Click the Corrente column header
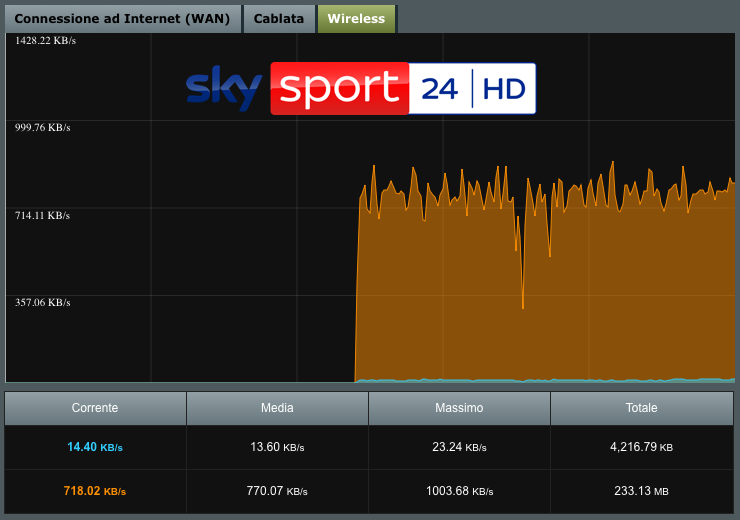Viewport: 740px width, 520px height. point(95,408)
